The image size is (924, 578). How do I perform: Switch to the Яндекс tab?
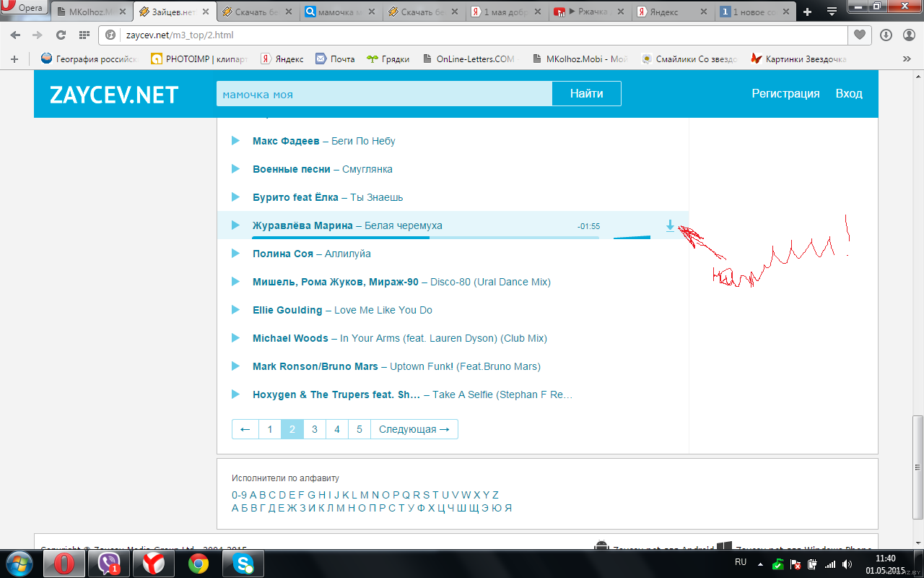(671, 12)
